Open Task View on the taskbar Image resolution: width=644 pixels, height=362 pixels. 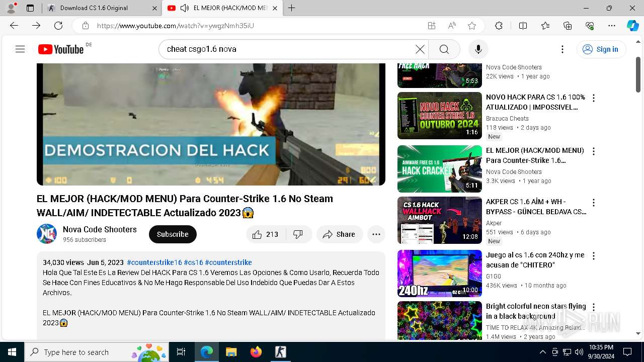tap(181, 352)
